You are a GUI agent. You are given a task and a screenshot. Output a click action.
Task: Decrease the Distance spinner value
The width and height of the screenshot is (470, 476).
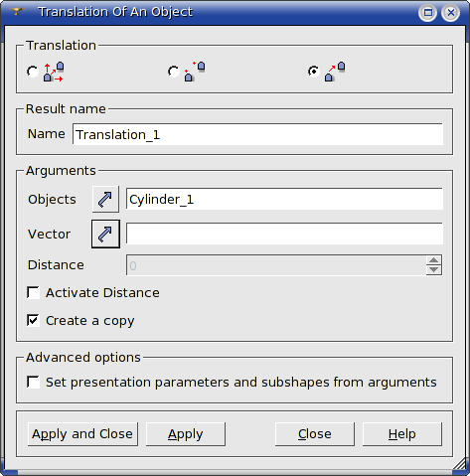(x=433, y=270)
